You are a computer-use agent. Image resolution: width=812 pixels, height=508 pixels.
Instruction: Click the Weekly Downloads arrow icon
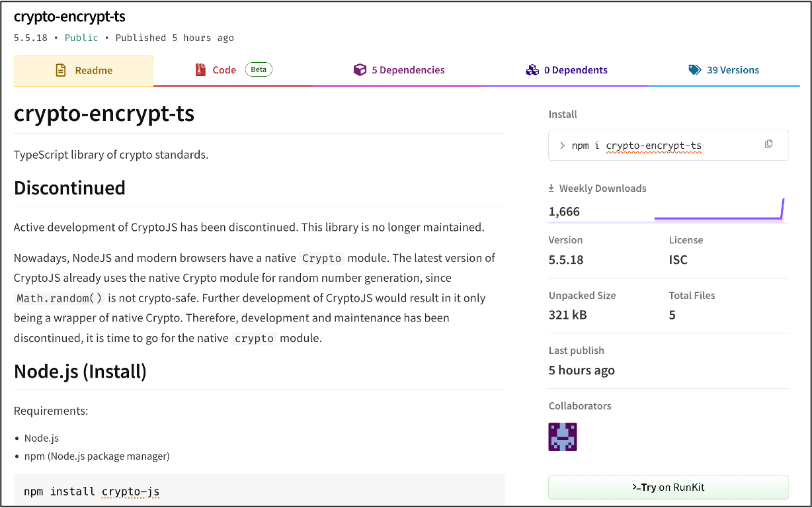pos(551,189)
